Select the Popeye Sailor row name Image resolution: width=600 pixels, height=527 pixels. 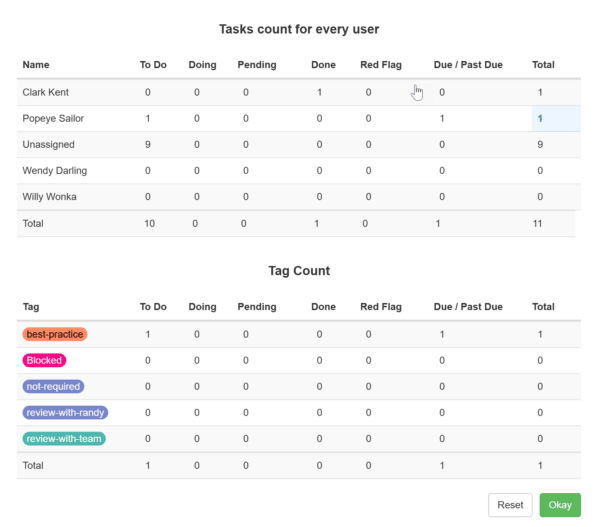54,118
